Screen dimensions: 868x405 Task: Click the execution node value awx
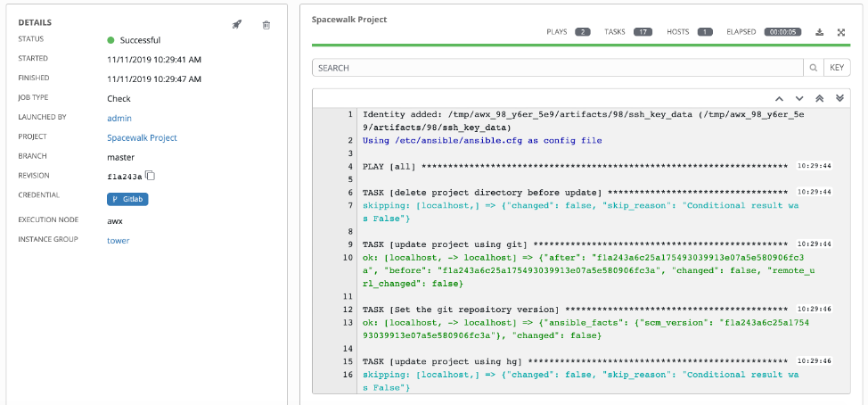click(115, 220)
